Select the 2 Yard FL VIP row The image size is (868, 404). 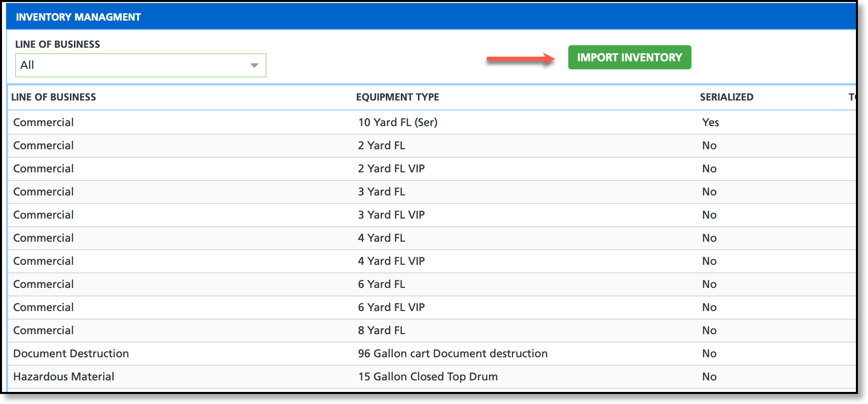click(432, 168)
